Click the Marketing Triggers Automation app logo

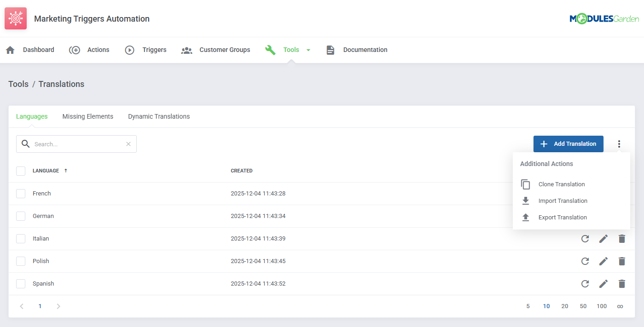[x=15, y=18]
